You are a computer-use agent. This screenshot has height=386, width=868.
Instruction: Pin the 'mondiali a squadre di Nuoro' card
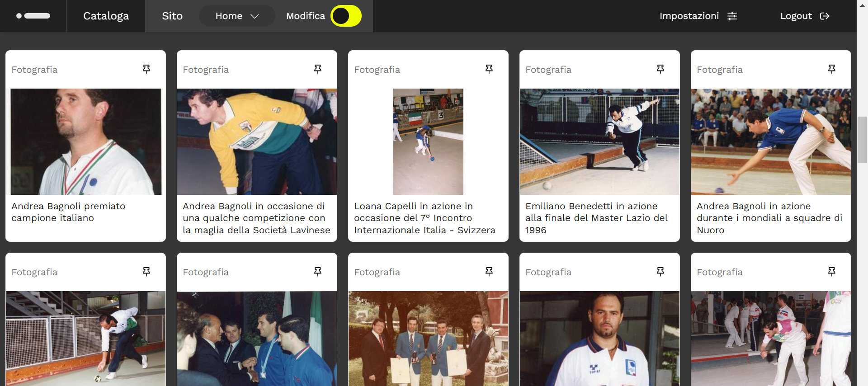click(x=832, y=69)
